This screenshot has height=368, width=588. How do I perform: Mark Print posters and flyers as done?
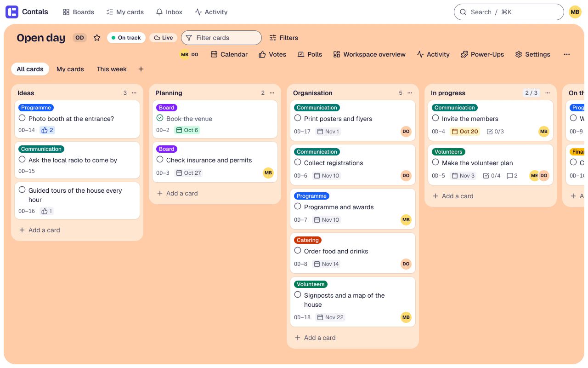pos(298,118)
